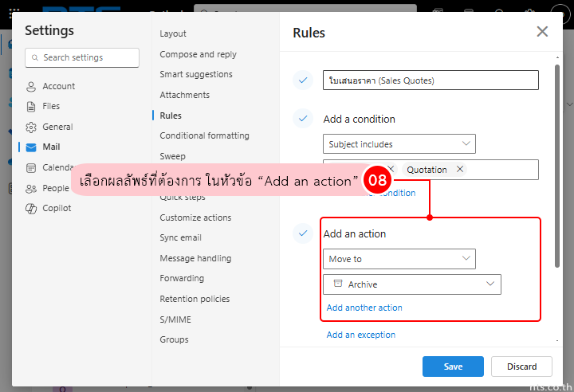This screenshot has height=392, width=574.
Task: Expand the Move to action dropdown
Action: tap(399, 259)
